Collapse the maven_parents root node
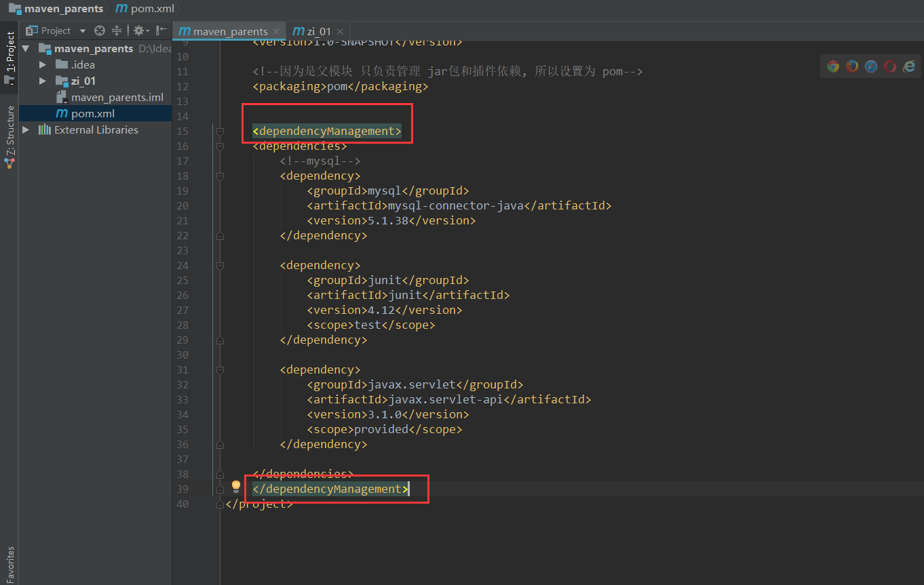The image size is (924, 585). [26, 49]
